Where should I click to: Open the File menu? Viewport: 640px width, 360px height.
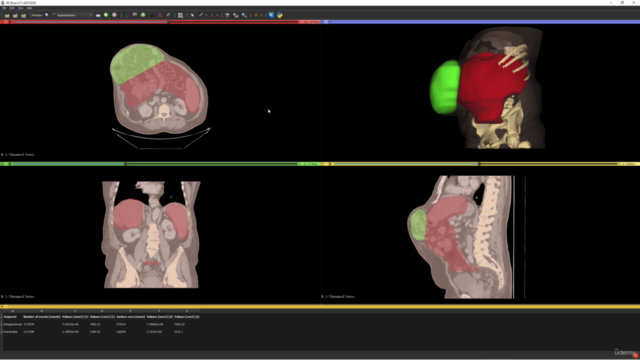coord(4,8)
